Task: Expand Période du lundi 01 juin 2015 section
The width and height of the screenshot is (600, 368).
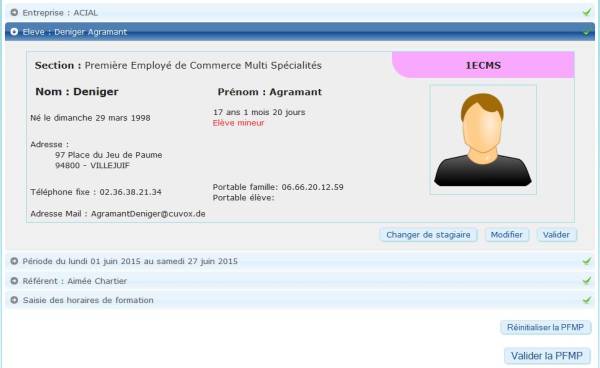Action: coord(300,261)
